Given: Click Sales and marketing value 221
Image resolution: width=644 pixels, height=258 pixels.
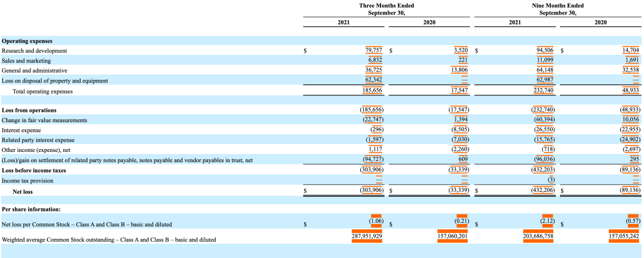Looking at the screenshot, I should 464,61.
